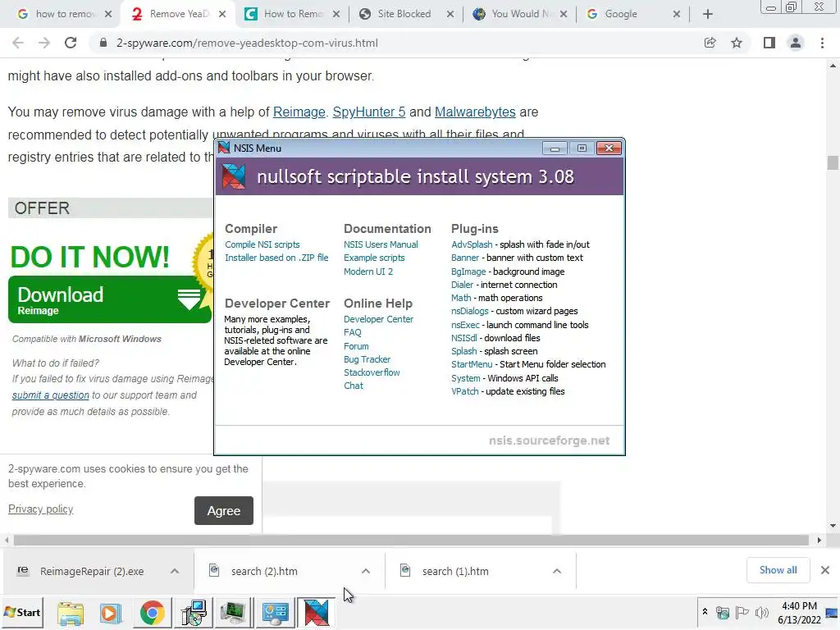Screen dimensions: 840x630
Task: Click the page vertical scrollbar thumb
Action: point(833,162)
